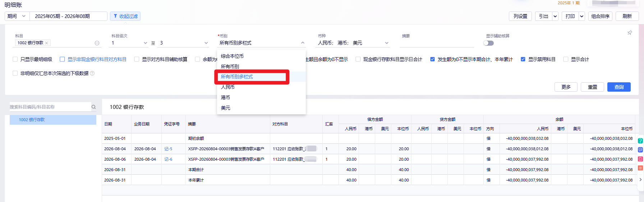This screenshot has width=644, height=202.
Task: Click the 摘要 filter input field
Action: [x=437, y=43]
